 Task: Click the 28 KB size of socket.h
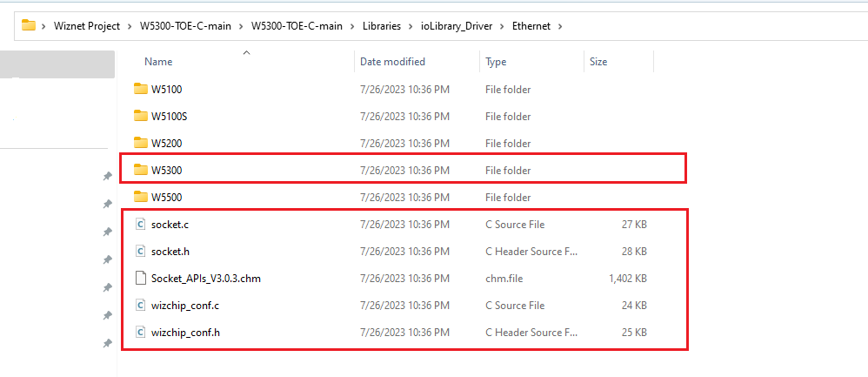click(634, 251)
